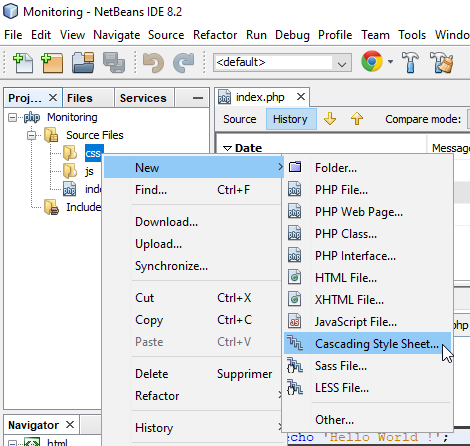Click the Build Project hammer icon

click(410, 62)
